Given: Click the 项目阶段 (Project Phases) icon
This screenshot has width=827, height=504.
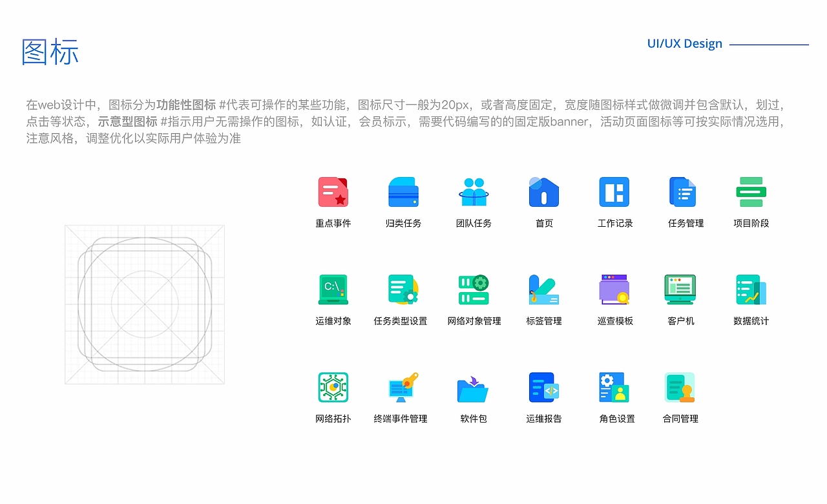Looking at the screenshot, I should pyautogui.click(x=751, y=192).
